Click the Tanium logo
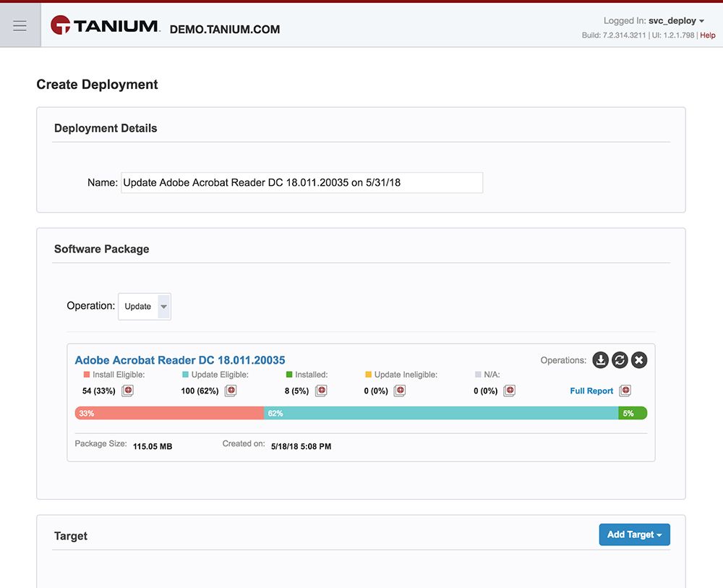Viewport: 723px width, 588px height. pyautogui.click(x=106, y=25)
